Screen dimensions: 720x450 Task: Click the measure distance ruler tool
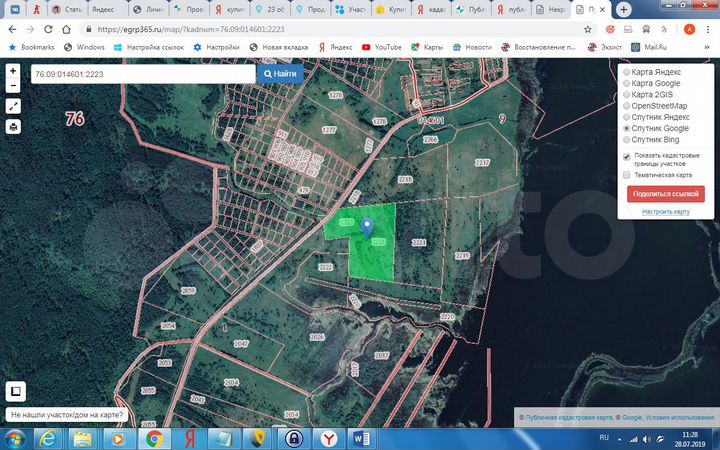coord(13,106)
